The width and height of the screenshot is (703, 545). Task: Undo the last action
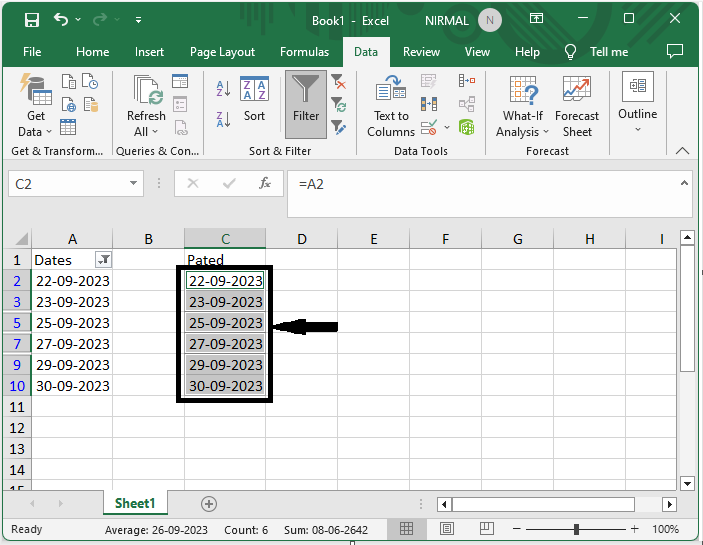click(x=61, y=19)
